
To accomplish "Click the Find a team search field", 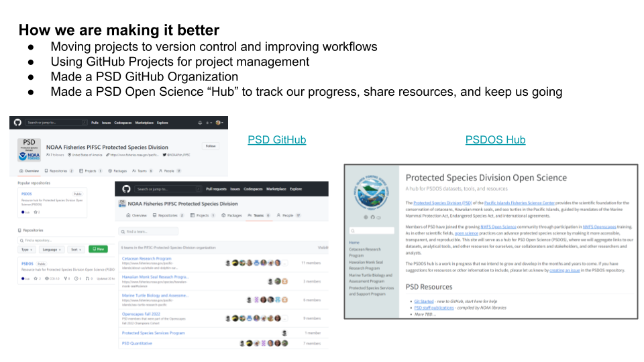I will pyautogui.click(x=148, y=231).
